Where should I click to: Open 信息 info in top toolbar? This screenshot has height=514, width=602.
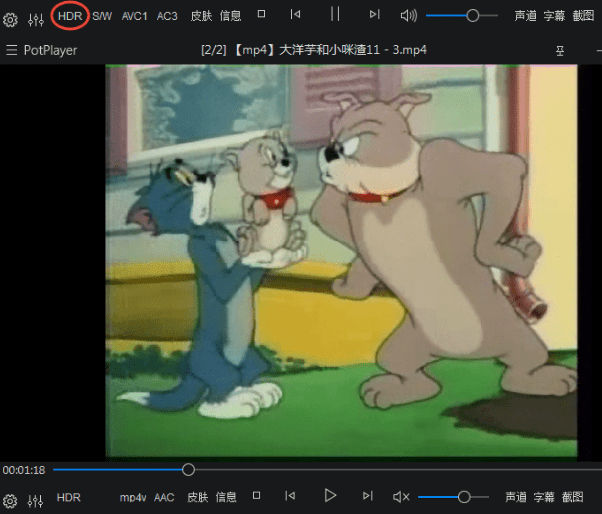pyautogui.click(x=230, y=16)
